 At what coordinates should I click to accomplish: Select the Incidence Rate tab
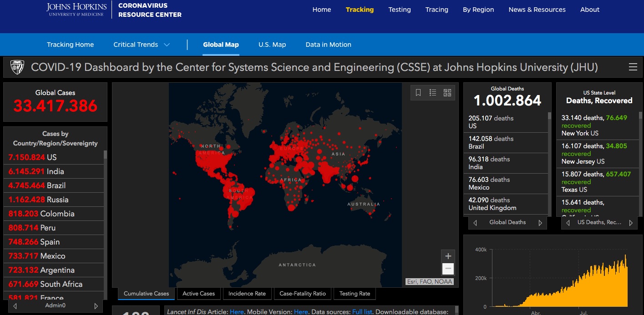point(247,294)
